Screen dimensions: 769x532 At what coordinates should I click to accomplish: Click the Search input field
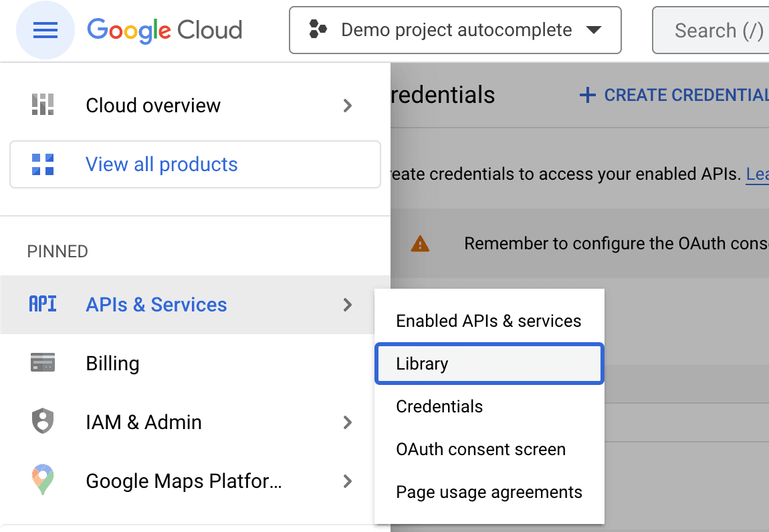(711, 30)
